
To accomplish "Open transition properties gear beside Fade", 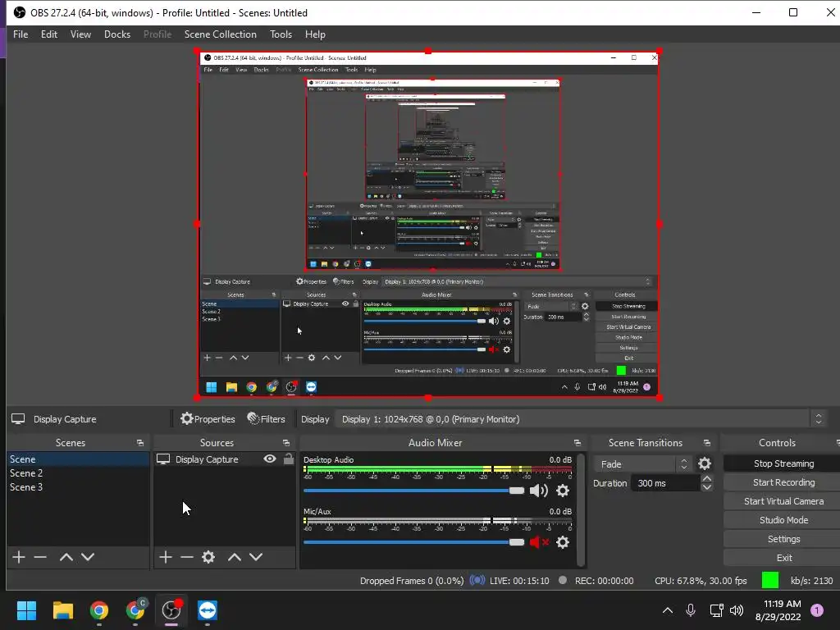I will [x=705, y=464].
